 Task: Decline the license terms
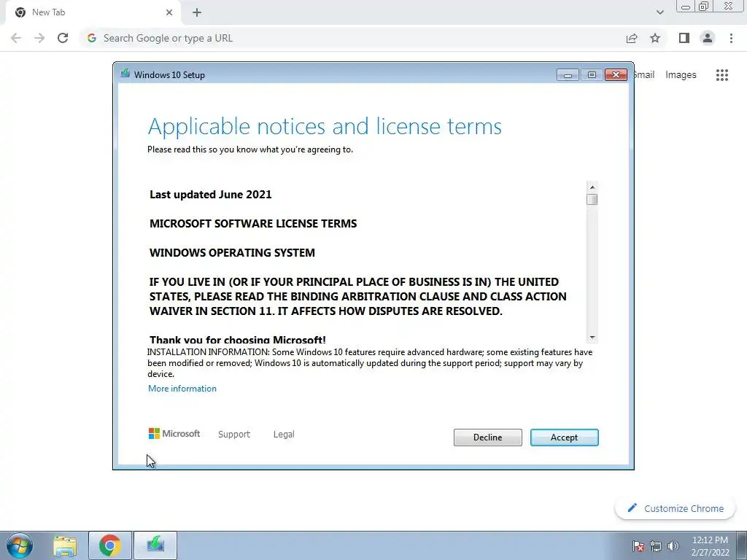[487, 437]
